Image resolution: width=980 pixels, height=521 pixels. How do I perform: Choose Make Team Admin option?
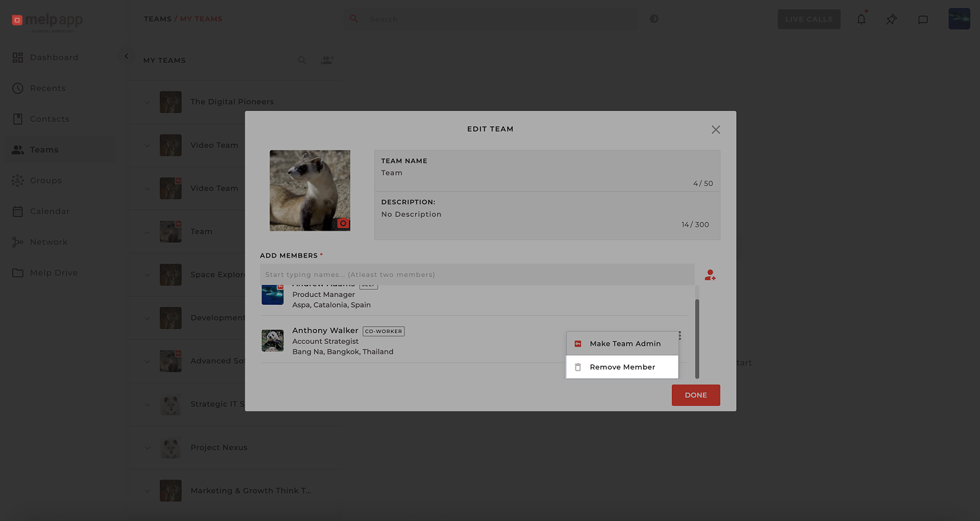624,344
